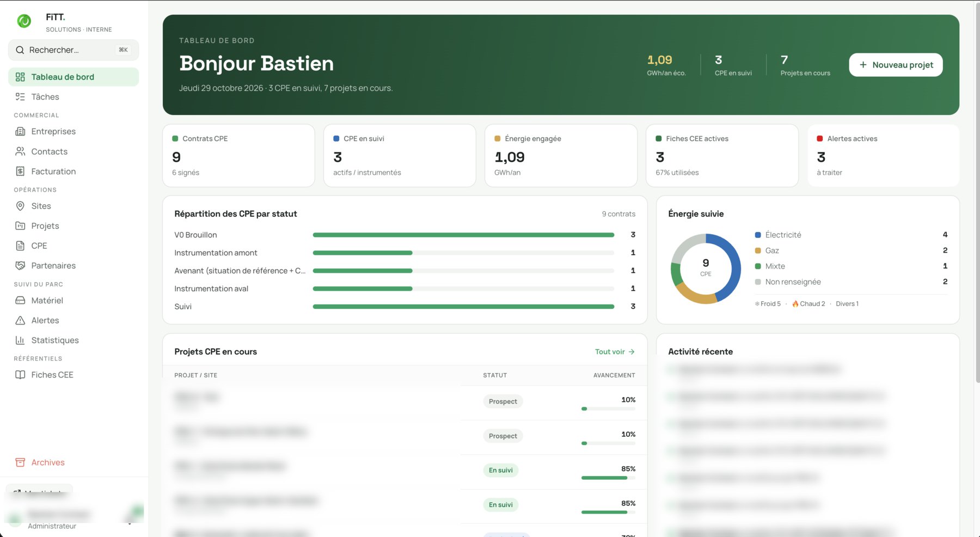Image resolution: width=980 pixels, height=537 pixels.
Task: Click the Énergie suivie donut chart
Action: [706, 268]
